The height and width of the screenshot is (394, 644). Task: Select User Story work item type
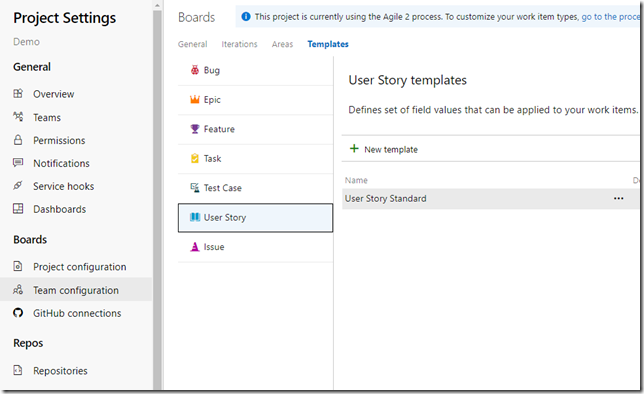click(255, 218)
